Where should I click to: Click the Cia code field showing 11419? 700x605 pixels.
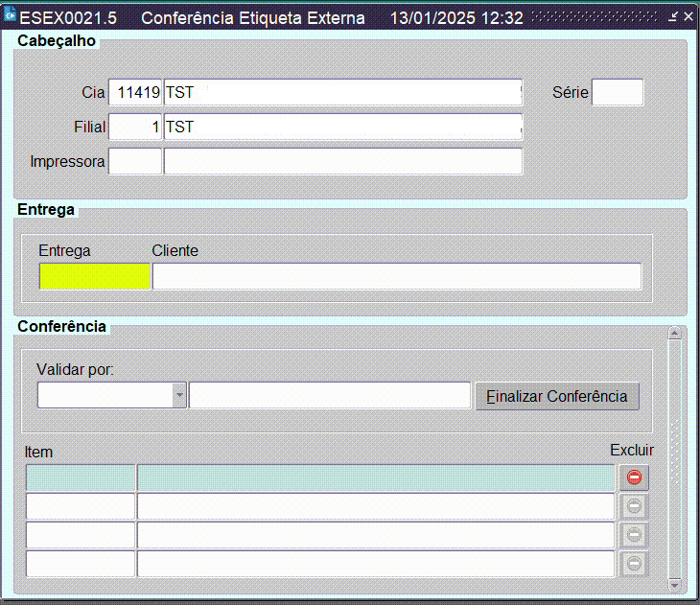[x=135, y=92]
